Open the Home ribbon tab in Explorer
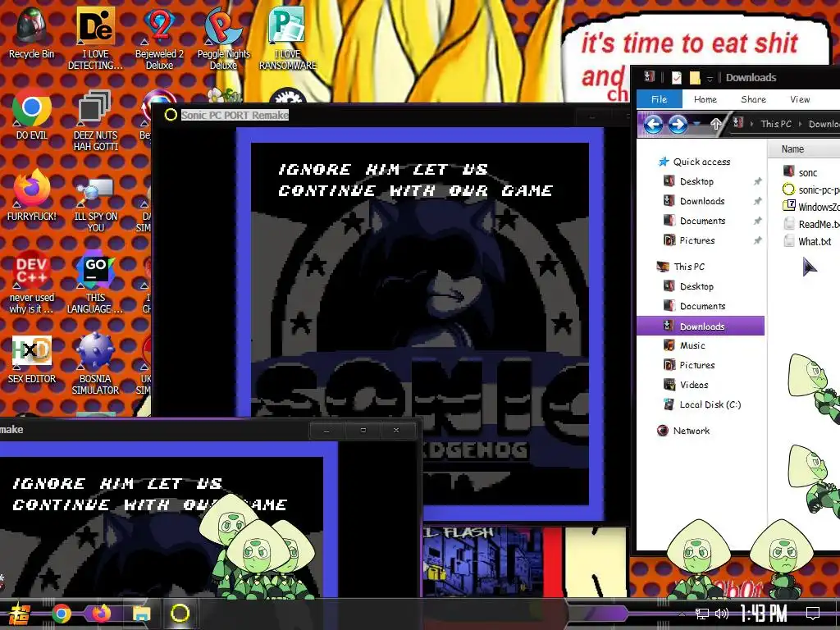Viewport: 840px width, 630px height. coord(705,99)
